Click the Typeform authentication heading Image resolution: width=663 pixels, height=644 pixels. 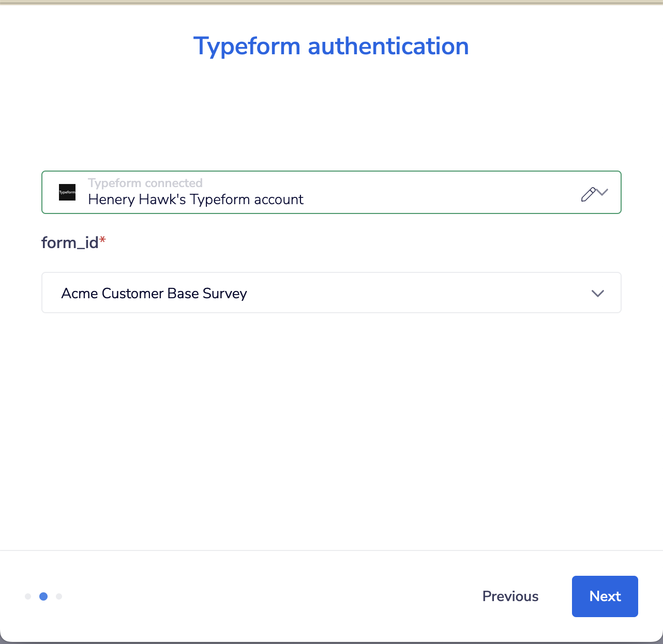[x=331, y=46]
